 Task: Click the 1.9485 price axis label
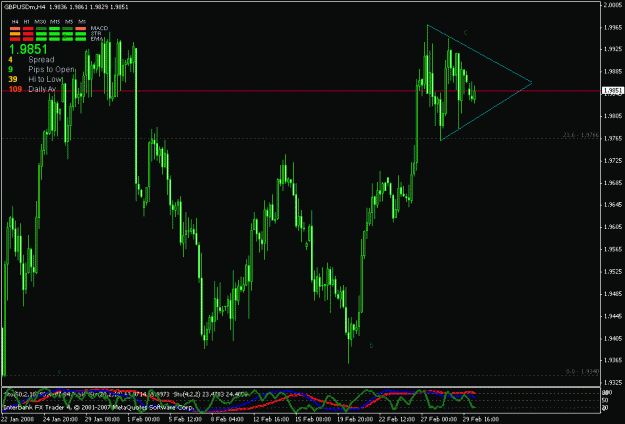click(x=613, y=294)
